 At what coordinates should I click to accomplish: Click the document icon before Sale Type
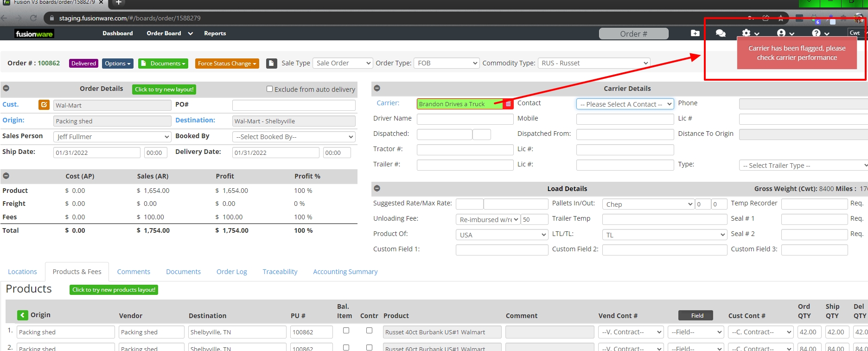coord(272,64)
